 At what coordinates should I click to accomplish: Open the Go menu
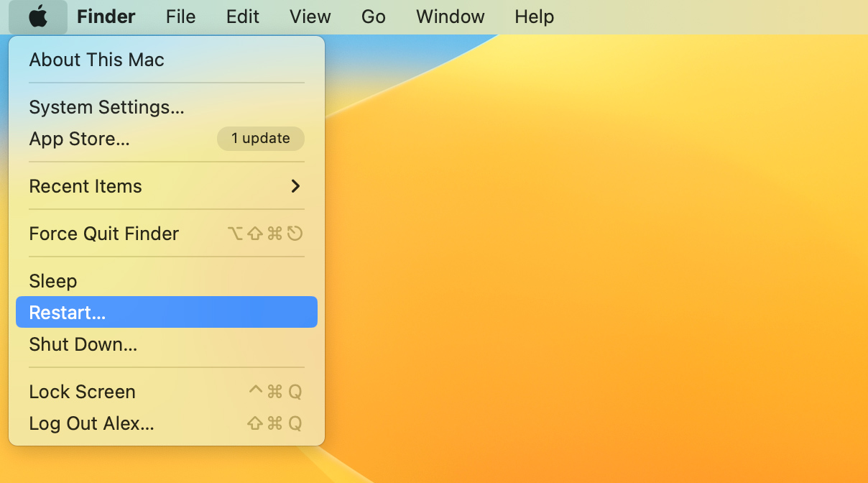(x=374, y=17)
